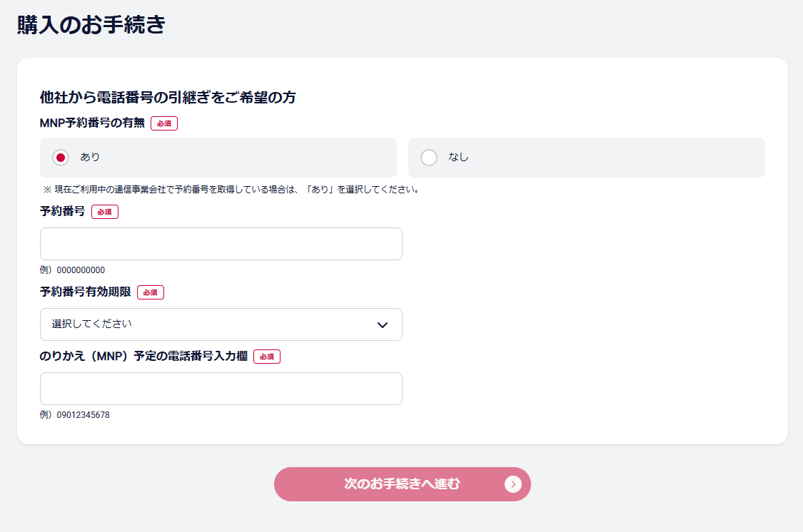
Task: Click the example text 例）0000000000
Action: pyautogui.click(x=72, y=270)
